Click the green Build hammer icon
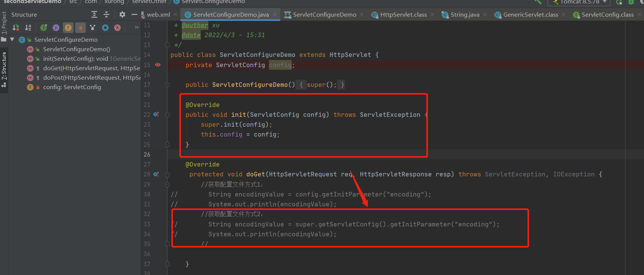644x275 pixels. coord(538,2)
